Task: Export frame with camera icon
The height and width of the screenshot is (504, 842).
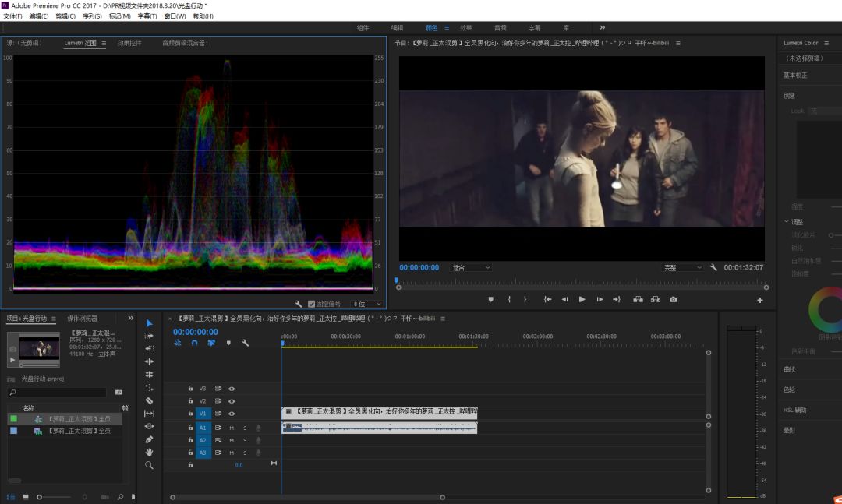Action: 674,299
